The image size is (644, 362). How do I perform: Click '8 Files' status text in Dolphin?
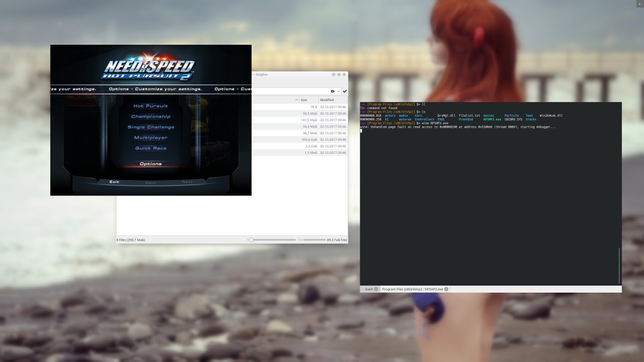tap(131, 240)
